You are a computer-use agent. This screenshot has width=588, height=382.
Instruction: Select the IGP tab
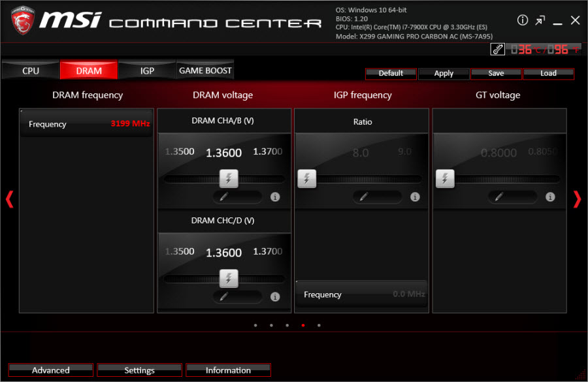[x=147, y=71]
